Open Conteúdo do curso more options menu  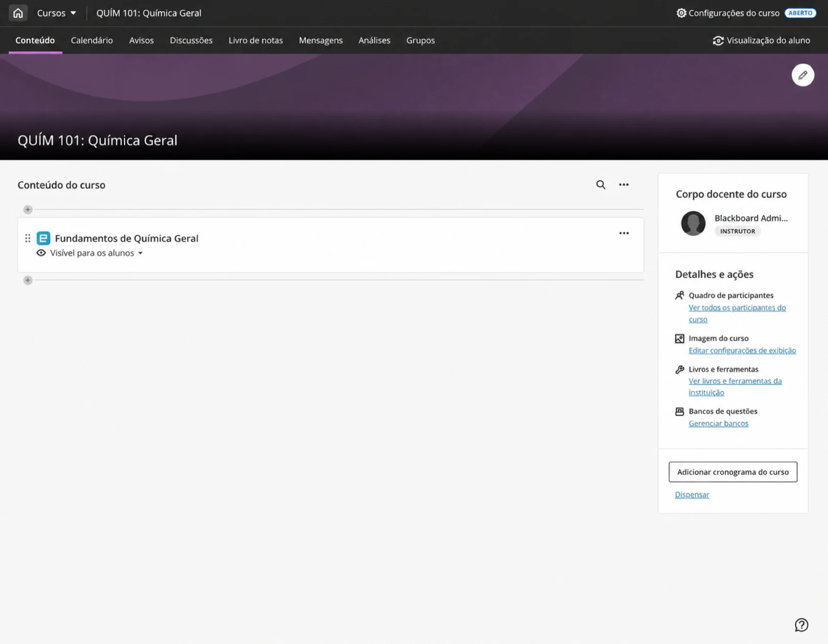click(624, 185)
